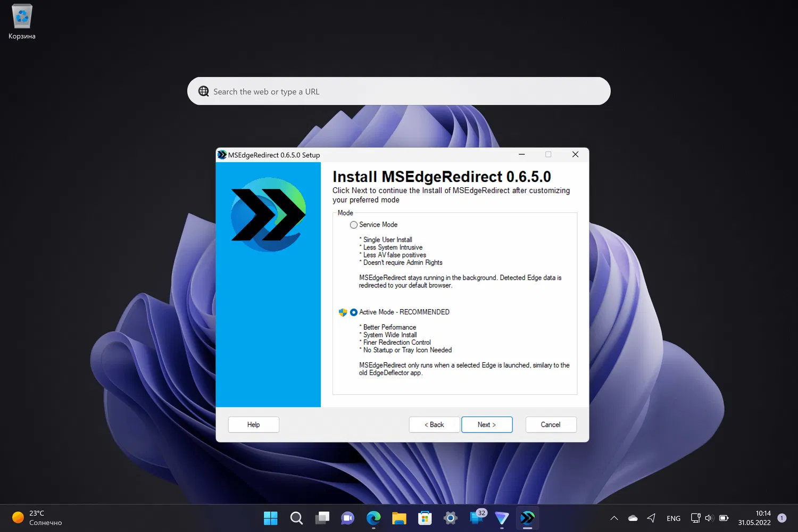The height and width of the screenshot is (532, 798).
Task: Click the large MSEdgeRedirect logo
Action: [268, 214]
